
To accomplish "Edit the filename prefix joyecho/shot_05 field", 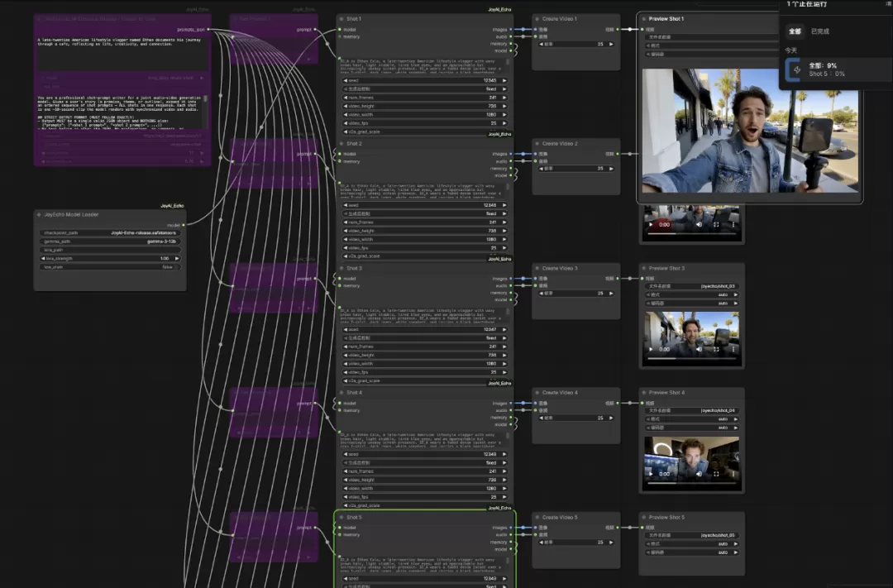I will coord(692,535).
